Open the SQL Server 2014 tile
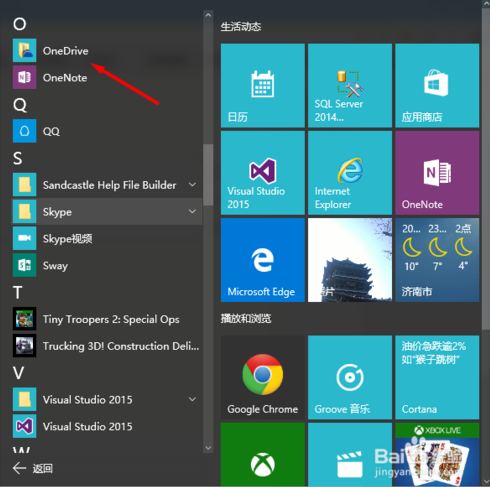Image resolution: width=490 pixels, height=487 pixels. click(x=350, y=85)
